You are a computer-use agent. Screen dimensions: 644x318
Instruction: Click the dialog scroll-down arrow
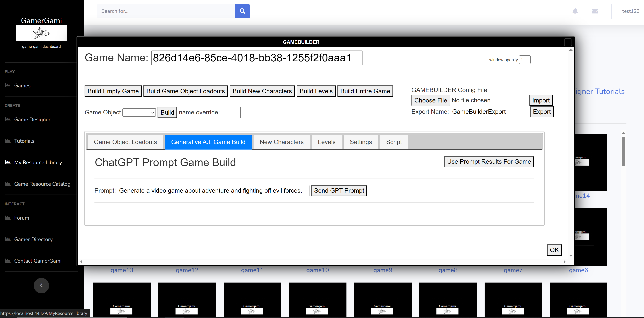point(571,255)
